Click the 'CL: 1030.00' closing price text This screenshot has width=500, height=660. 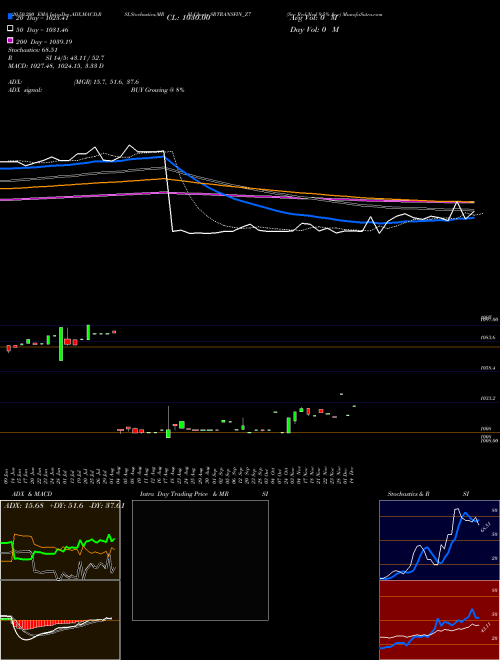(188, 18)
